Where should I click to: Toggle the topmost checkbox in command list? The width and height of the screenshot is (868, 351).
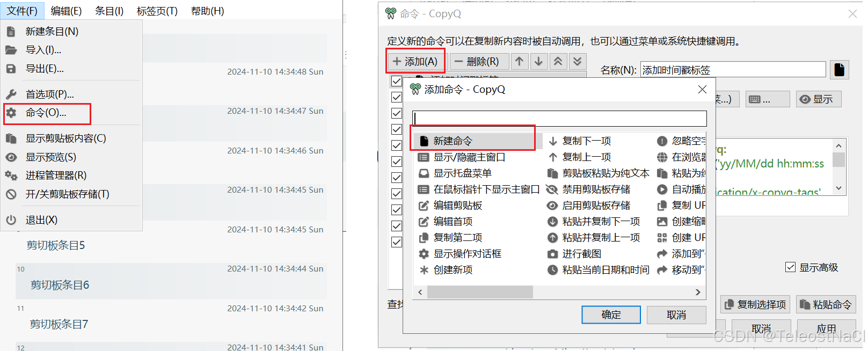397,81
